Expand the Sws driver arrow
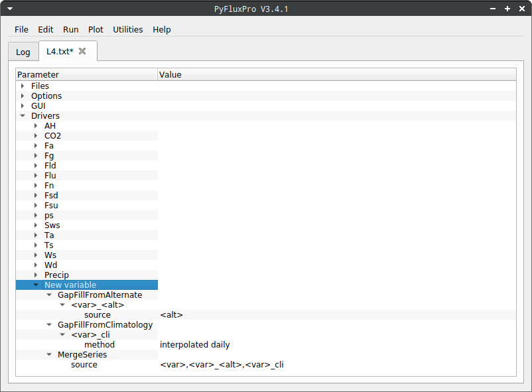Viewport: 532px width, 392px height. pos(36,225)
